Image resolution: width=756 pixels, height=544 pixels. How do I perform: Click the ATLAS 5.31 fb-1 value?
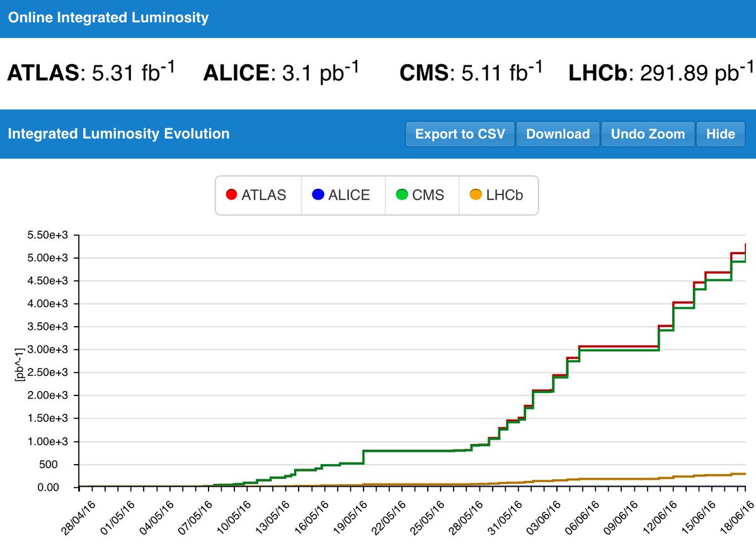click(91, 72)
